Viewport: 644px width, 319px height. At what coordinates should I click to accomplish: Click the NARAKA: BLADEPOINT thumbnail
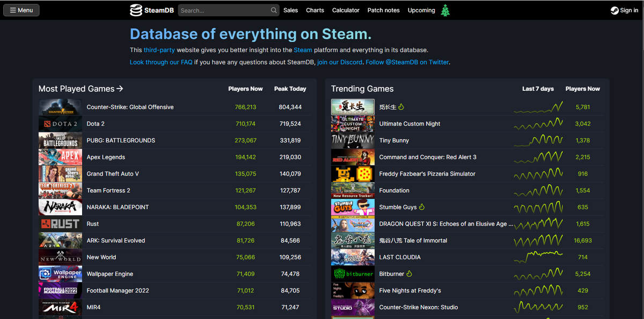(x=60, y=207)
